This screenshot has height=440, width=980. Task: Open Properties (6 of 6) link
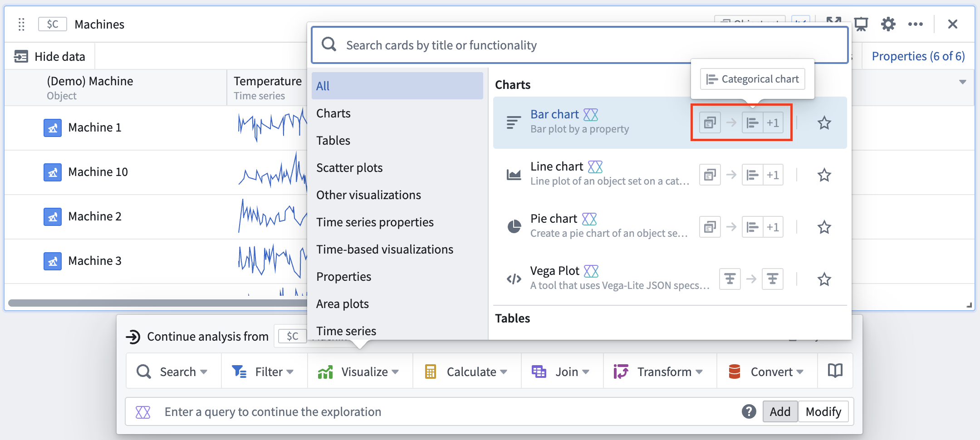[x=918, y=56]
